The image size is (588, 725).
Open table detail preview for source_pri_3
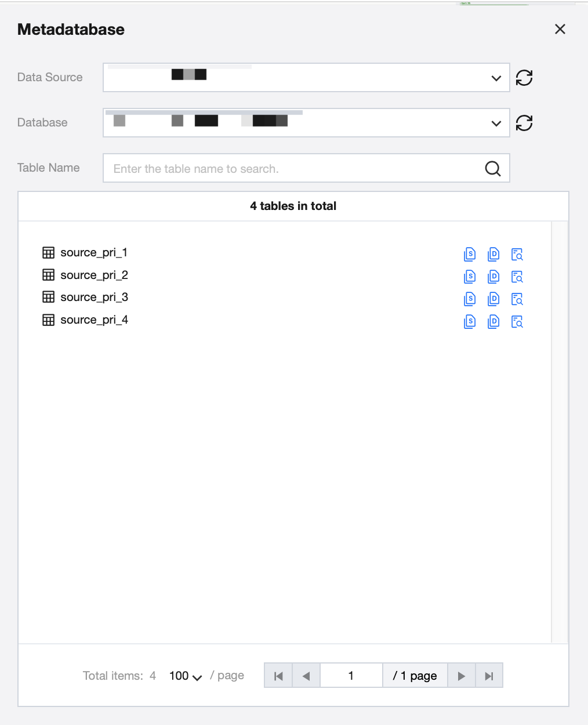point(517,299)
